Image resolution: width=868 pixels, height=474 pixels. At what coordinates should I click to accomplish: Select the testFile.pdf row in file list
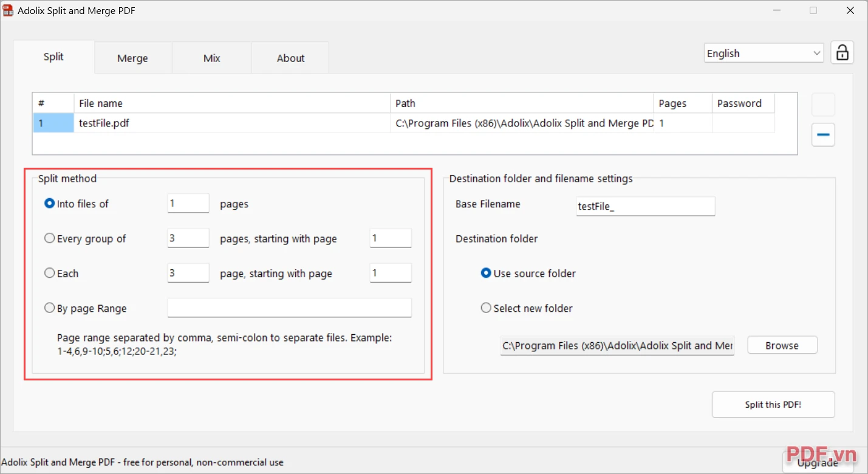[x=404, y=123]
